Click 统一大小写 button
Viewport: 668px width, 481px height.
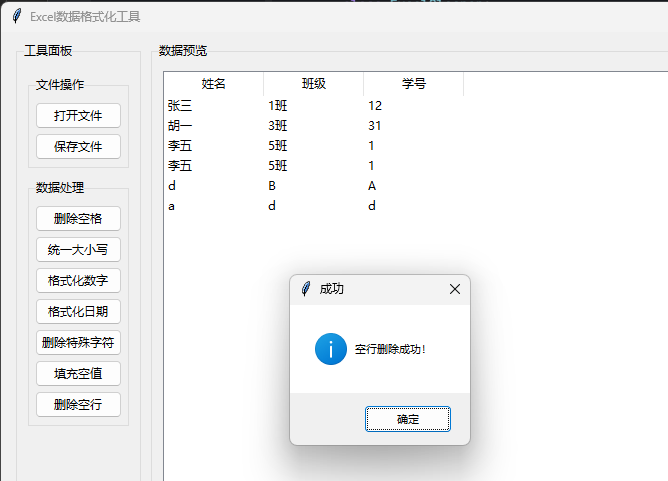tap(78, 250)
